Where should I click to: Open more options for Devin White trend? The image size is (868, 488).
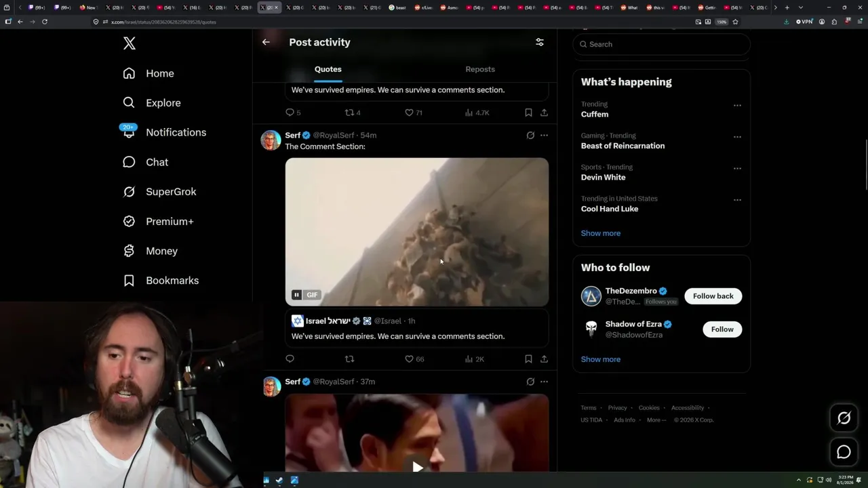(737, 169)
